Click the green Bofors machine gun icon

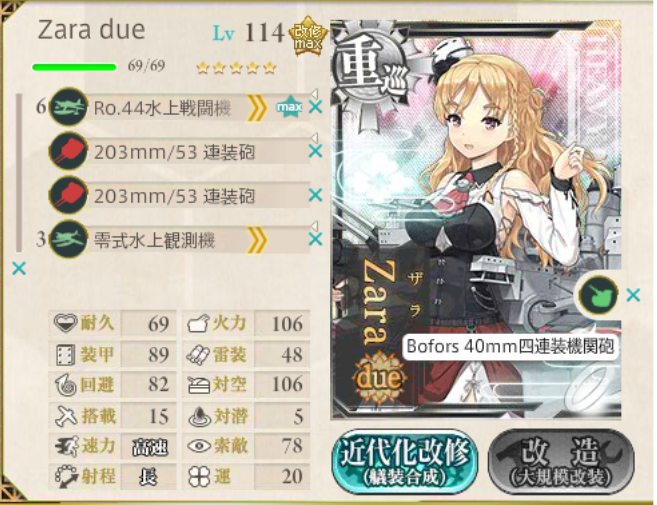pyautogui.click(x=598, y=295)
